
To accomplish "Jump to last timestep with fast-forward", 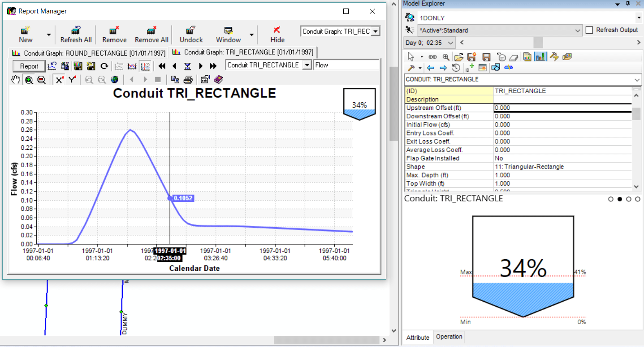I will (x=213, y=66).
